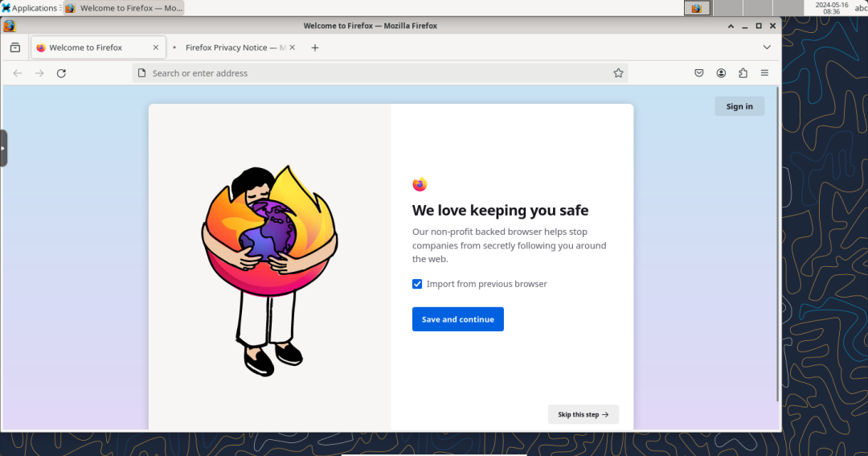
Task: Click the person hugging Firefox illustration
Action: click(x=269, y=270)
